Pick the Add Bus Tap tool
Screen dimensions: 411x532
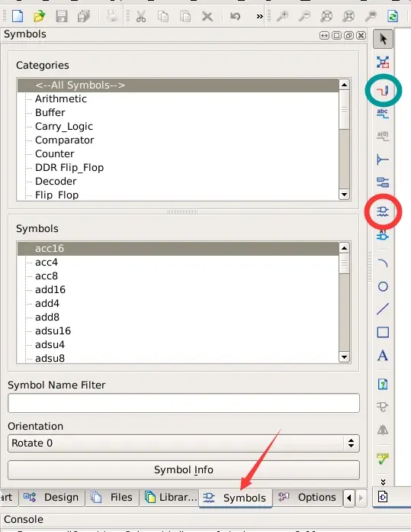383,159
